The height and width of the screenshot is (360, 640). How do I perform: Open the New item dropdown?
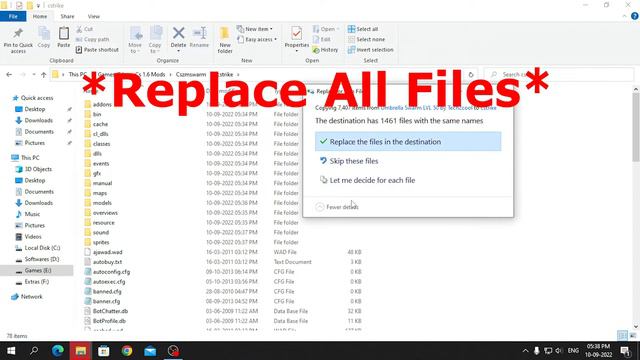pos(255,29)
